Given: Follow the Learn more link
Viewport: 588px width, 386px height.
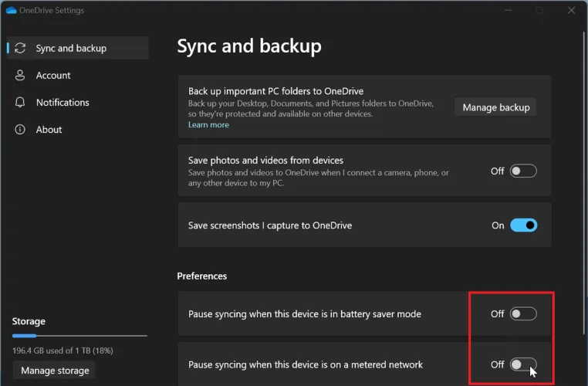Looking at the screenshot, I should pyautogui.click(x=208, y=125).
